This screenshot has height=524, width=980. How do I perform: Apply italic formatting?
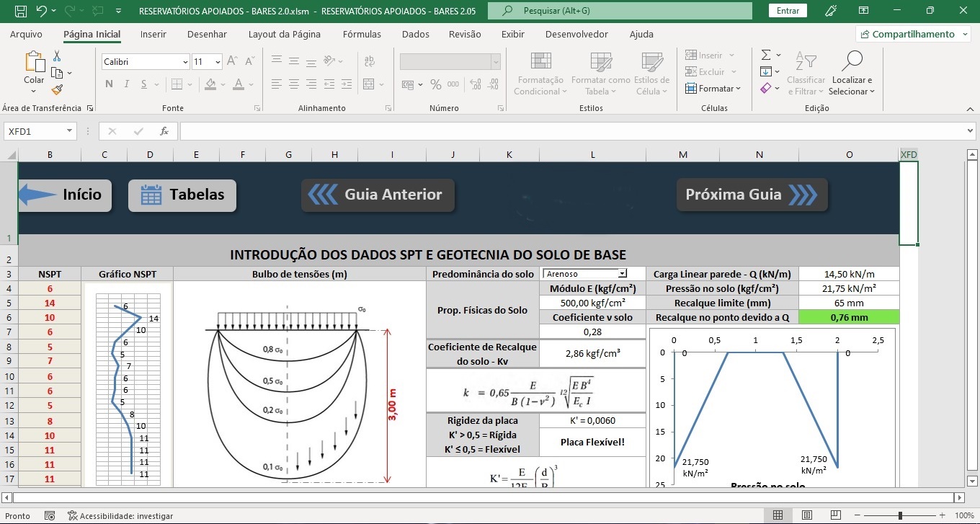tap(128, 84)
